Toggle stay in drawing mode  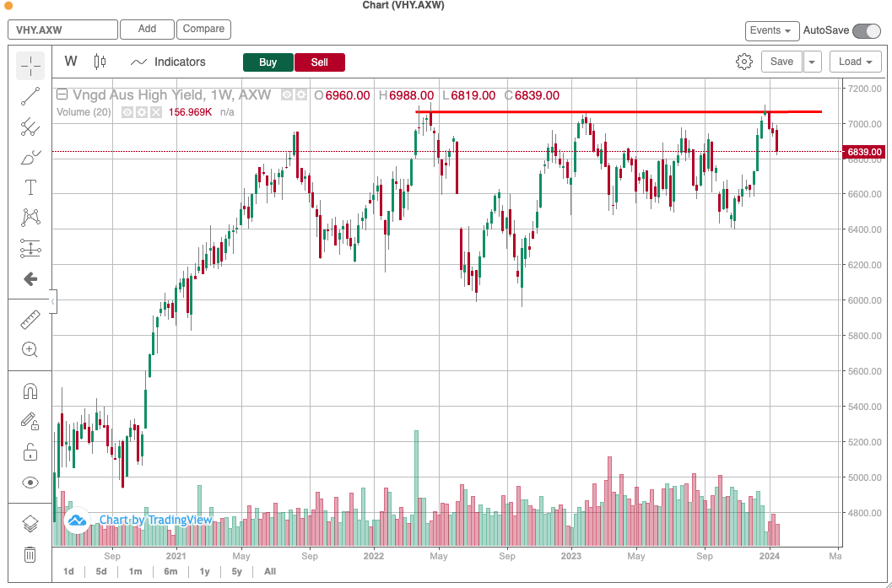pyautogui.click(x=30, y=421)
